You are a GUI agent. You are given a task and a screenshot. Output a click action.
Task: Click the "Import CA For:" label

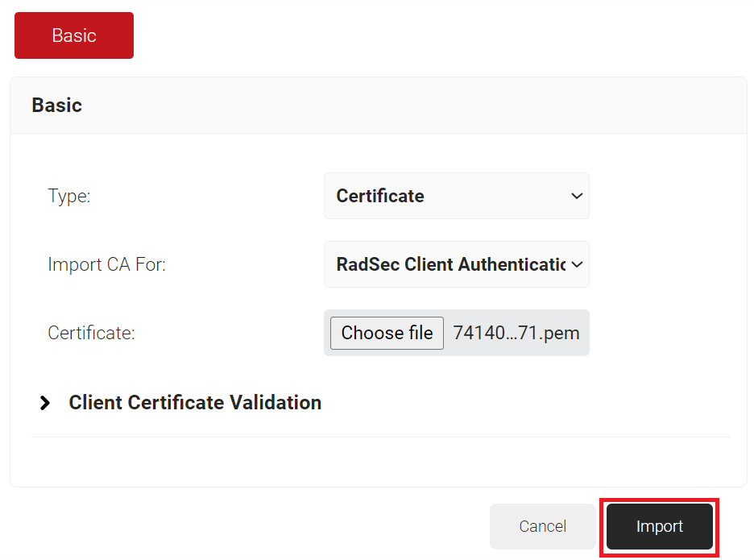(x=106, y=264)
